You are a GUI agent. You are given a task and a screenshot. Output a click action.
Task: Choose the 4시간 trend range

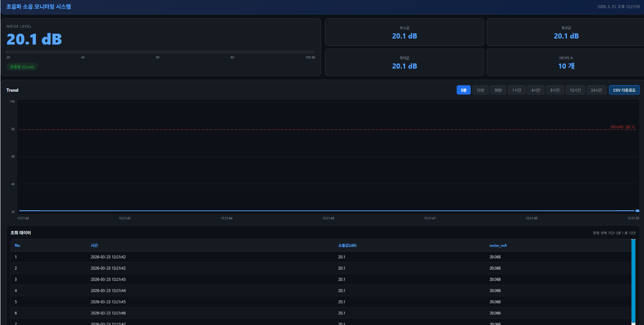[535, 90]
